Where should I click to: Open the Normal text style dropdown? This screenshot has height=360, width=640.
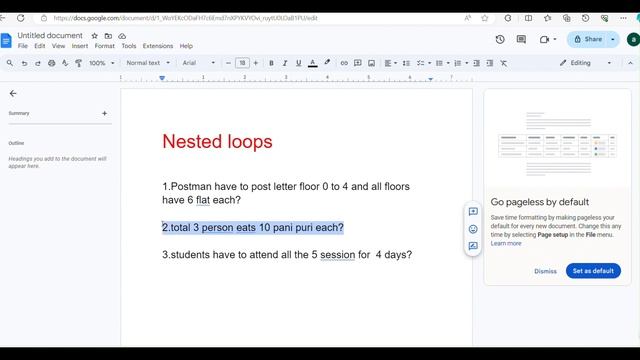click(x=148, y=63)
